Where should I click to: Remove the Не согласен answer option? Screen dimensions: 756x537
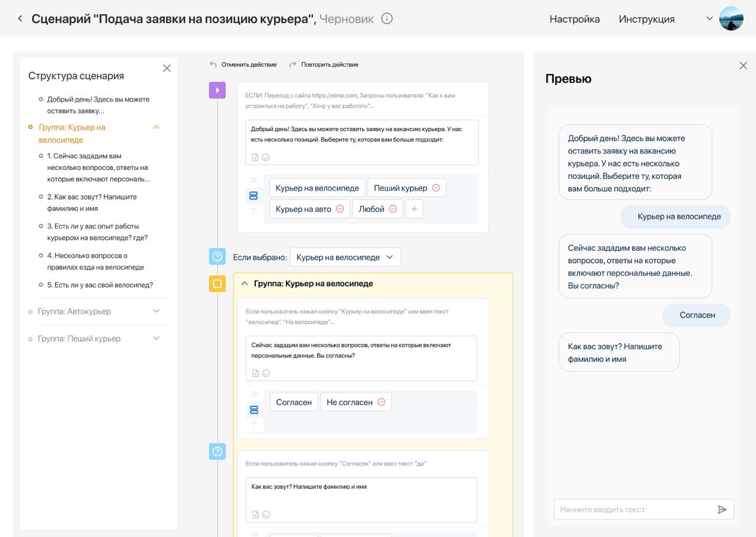[x=382, y=402]
